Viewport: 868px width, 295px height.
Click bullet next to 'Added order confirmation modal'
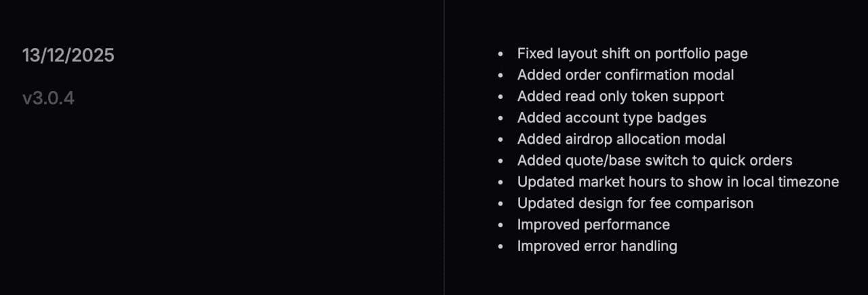(x=501, y=75)
